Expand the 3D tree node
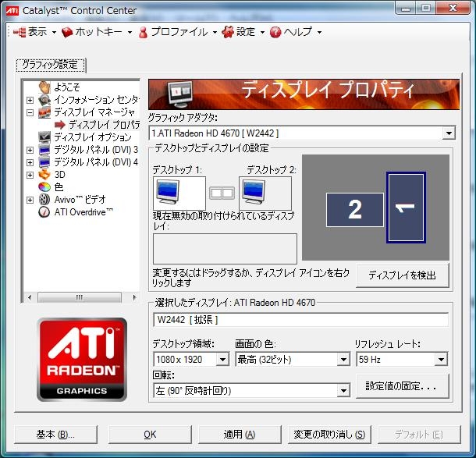 (x=30, y=175)
